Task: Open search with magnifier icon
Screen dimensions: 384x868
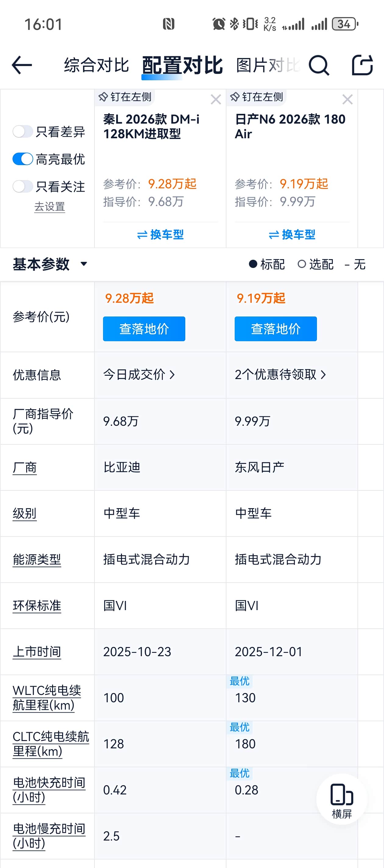Action: [x=318, y=65]
